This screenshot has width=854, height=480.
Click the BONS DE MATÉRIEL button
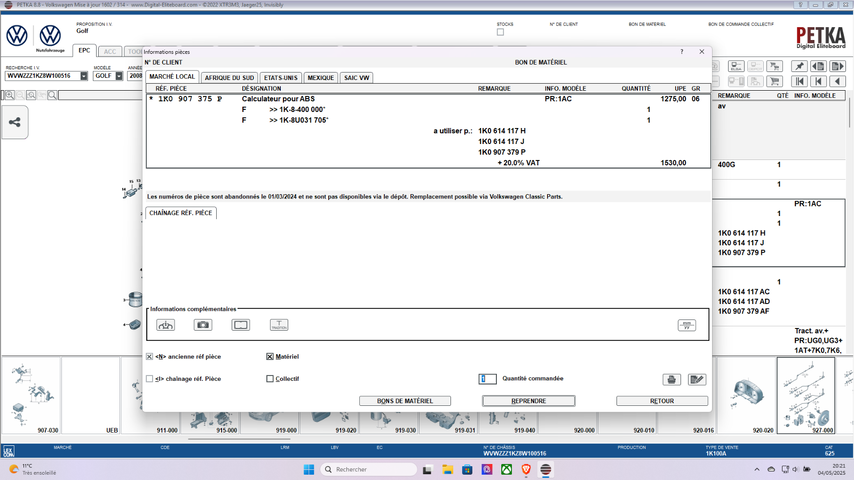405,401
